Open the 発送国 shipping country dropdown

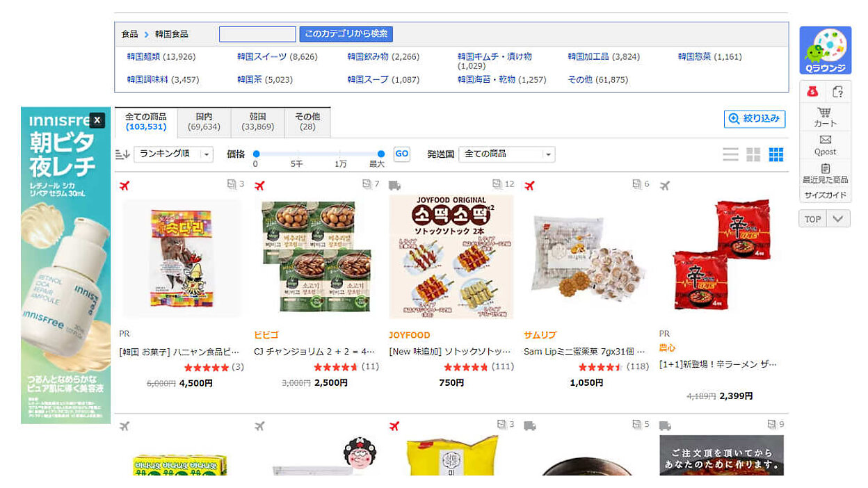[x=507, y=154]
